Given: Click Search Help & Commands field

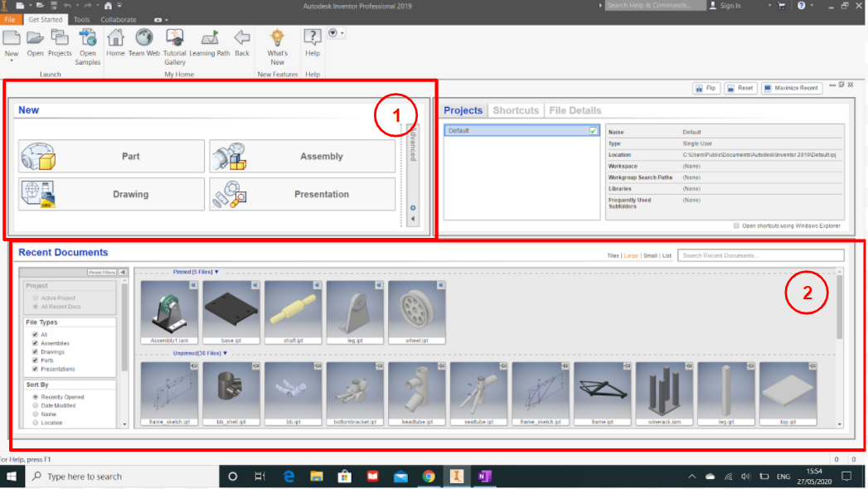Looking at the screenshot, I should (655, 6).
